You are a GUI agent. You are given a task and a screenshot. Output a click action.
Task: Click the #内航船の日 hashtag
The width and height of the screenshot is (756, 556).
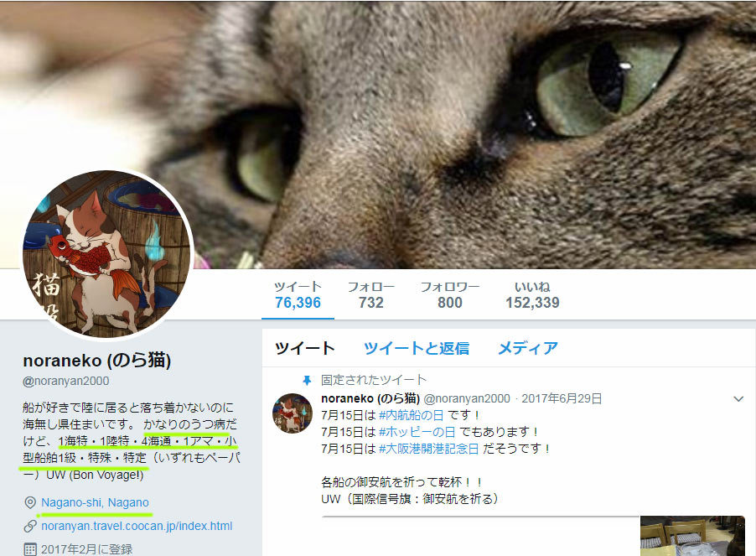[412, 415]
